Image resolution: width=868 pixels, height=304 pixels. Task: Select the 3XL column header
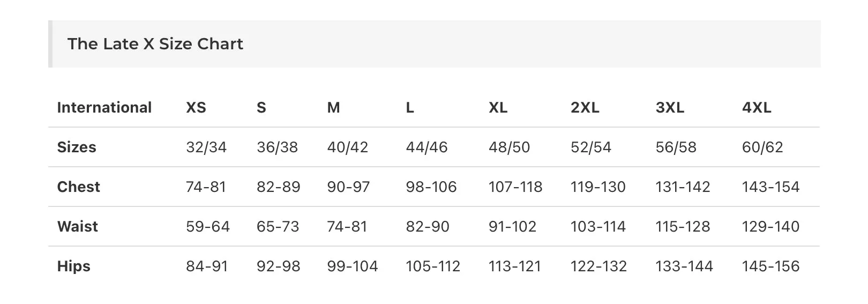pyautogui.click(x=670, y=108)
